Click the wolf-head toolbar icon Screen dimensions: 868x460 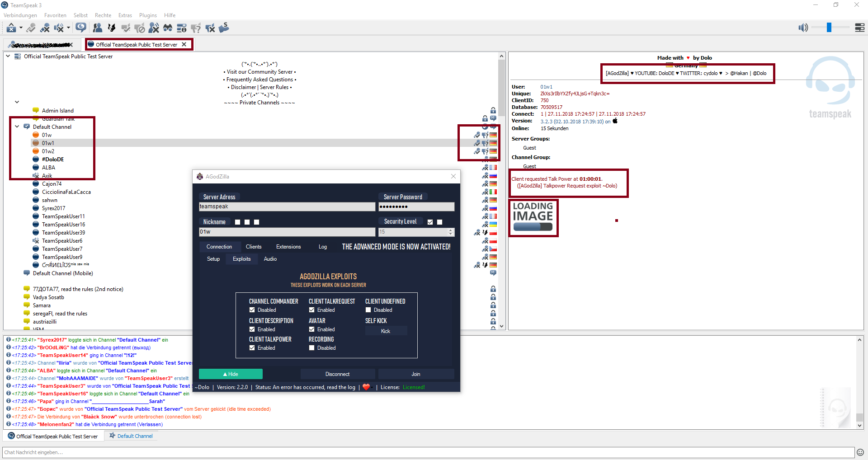tap(111, 28)
